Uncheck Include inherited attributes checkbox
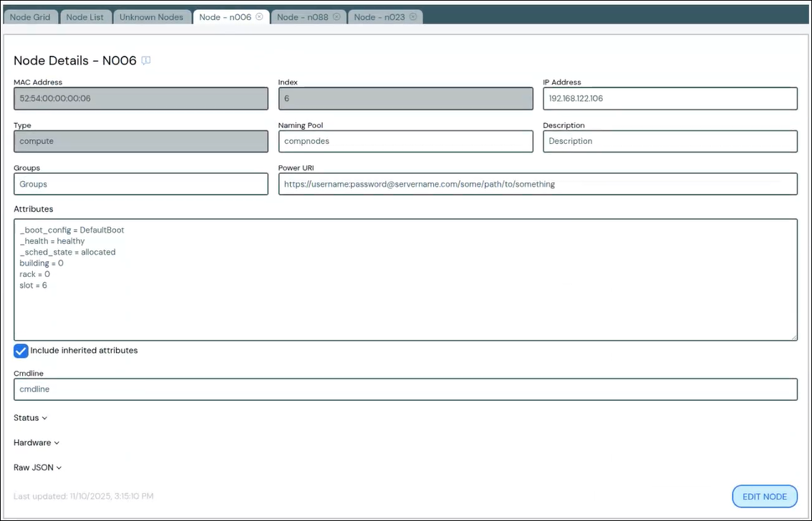 (21, 351)
